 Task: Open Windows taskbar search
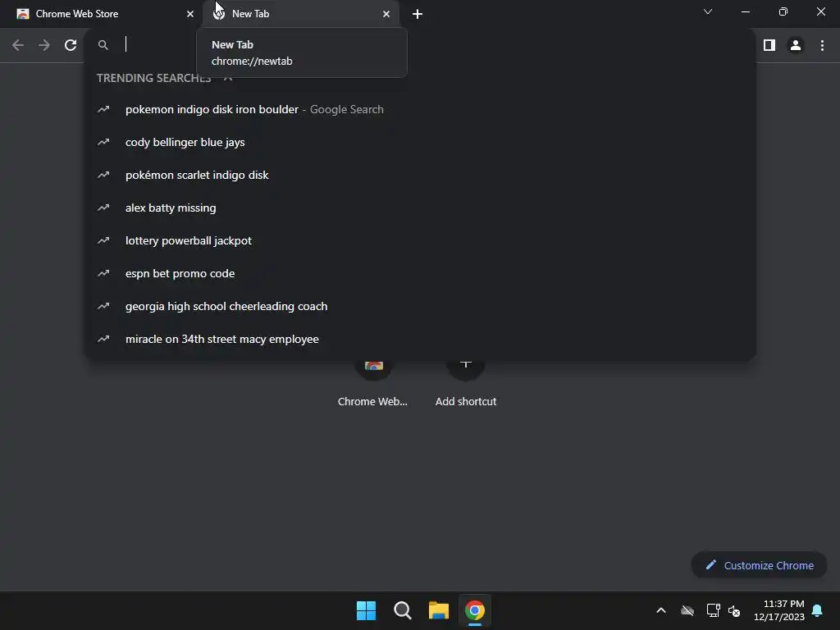[402, 610]
